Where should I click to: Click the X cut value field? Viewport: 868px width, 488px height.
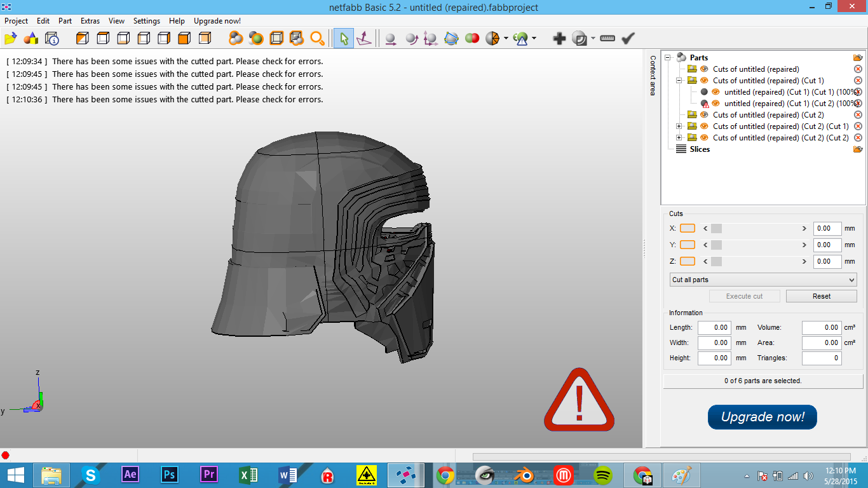coord(827,228)
